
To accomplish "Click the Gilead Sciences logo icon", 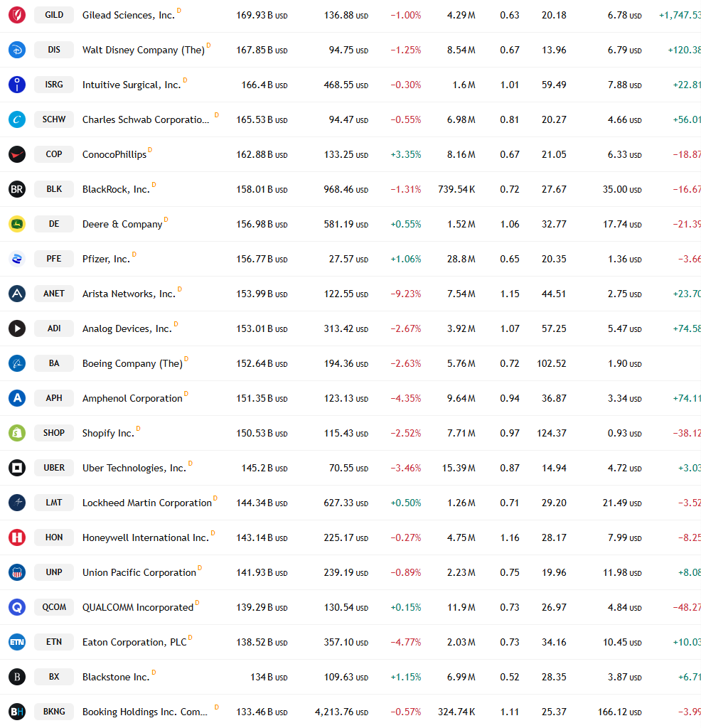I will [x=17, y=15].
